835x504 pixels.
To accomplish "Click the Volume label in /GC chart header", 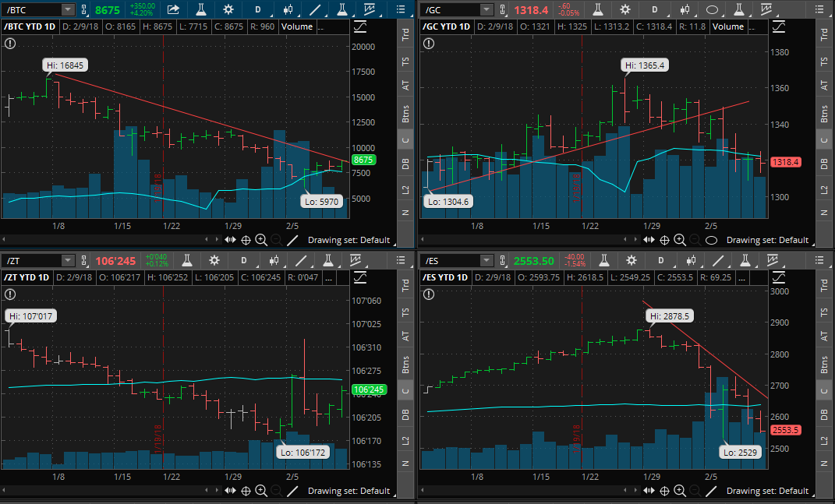I will click(727, 26).
